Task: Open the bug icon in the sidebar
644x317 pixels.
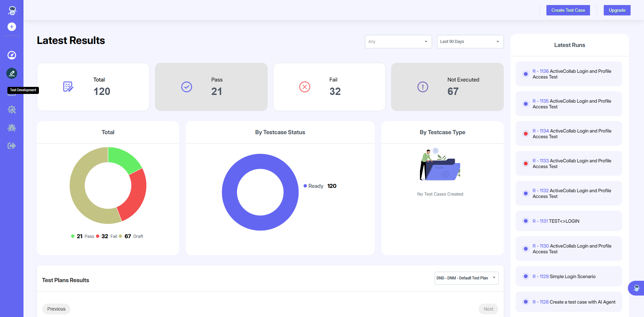Action: tap(12, 128)
